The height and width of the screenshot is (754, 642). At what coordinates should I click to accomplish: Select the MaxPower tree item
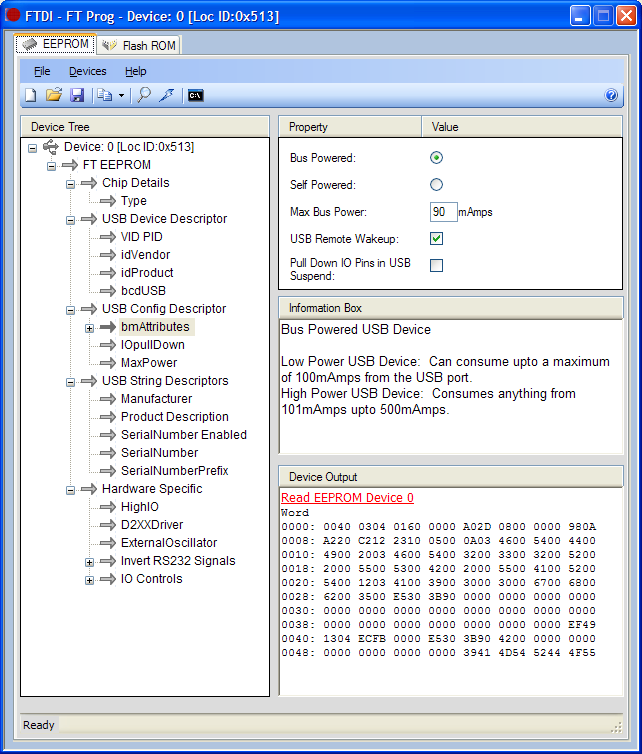[149, 363]
